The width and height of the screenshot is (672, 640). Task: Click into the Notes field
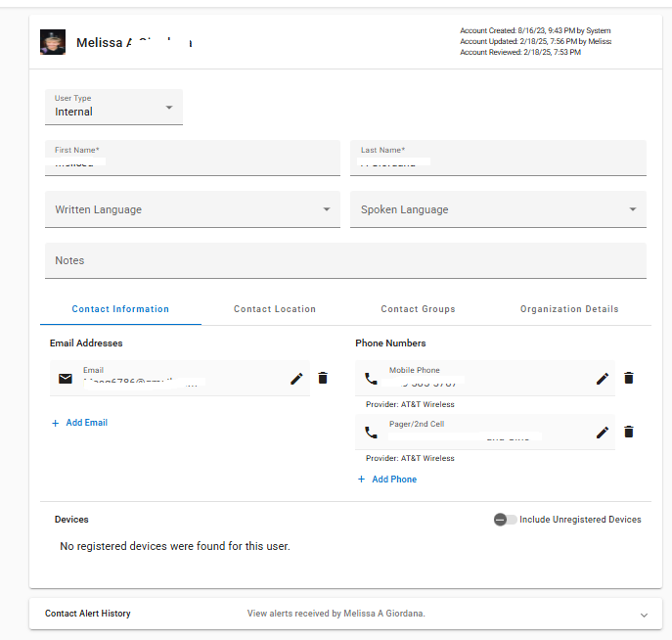pos(345,261)
